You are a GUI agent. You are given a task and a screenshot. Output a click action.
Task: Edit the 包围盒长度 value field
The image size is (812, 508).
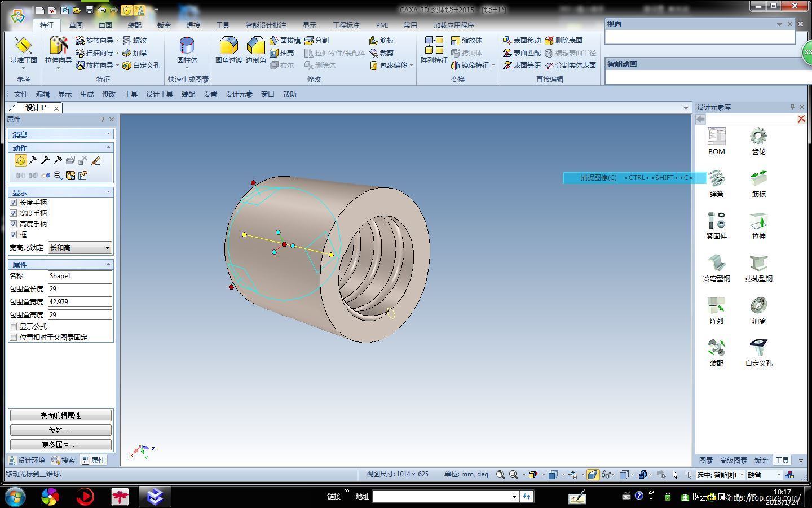tap(80, 289)
